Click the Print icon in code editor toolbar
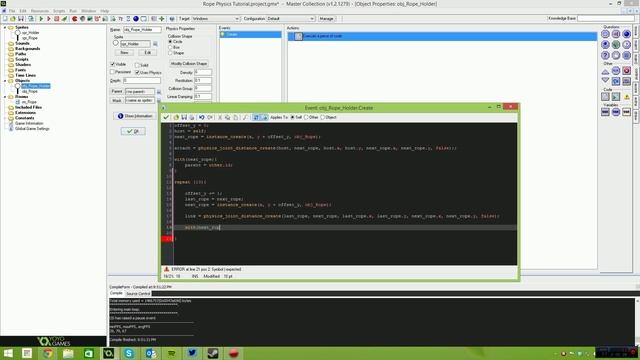This screenshot has height=360, width=640. [x=192, y=118]
